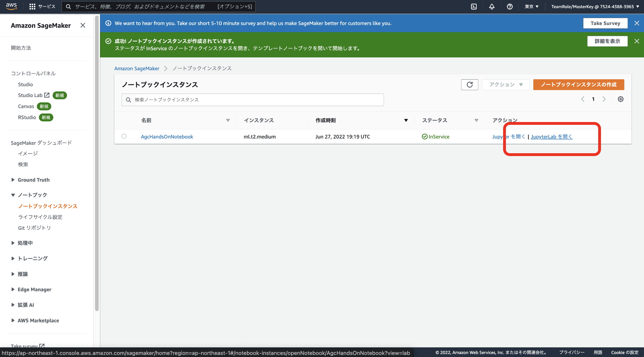
Task: Open ライフサイクル設定 in the sidebar
Action: pyautogui.click(x=40, y=217)
